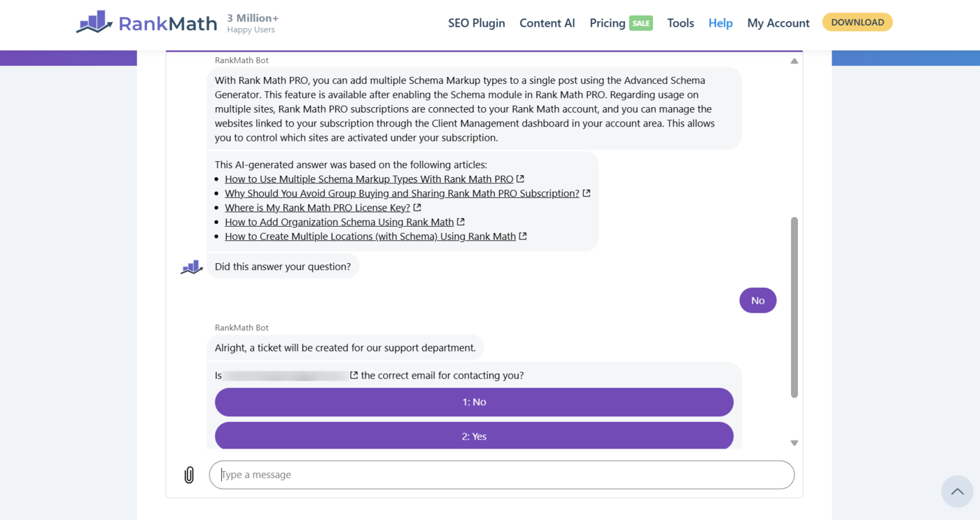Click the external link icon beside Organization Schema article
Image resolution: width=980 pixels, height=520 pixels.
point(461,221)
